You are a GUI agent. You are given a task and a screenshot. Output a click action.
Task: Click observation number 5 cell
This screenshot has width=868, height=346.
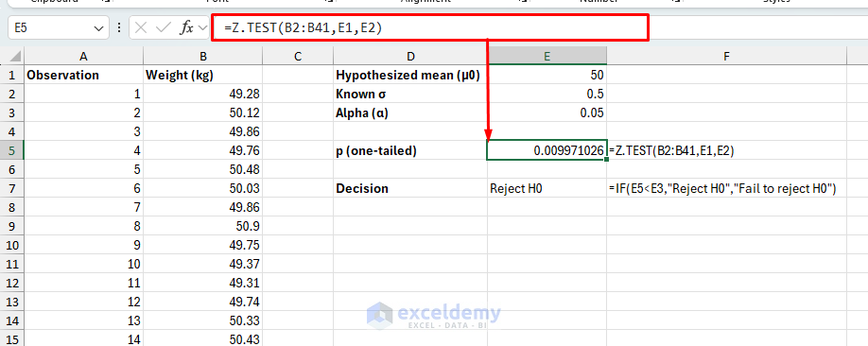tap(83, 169)
